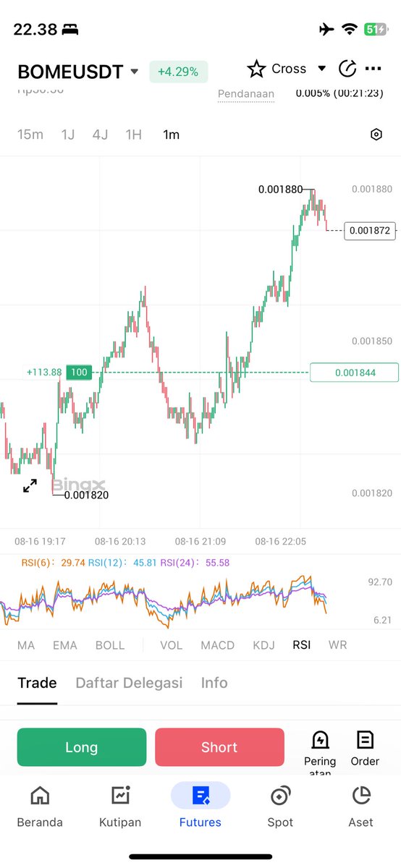Viewport: 401px width, 868px height.
Task: Open the Cross margin mode dropdown
Action: [300, 69]
